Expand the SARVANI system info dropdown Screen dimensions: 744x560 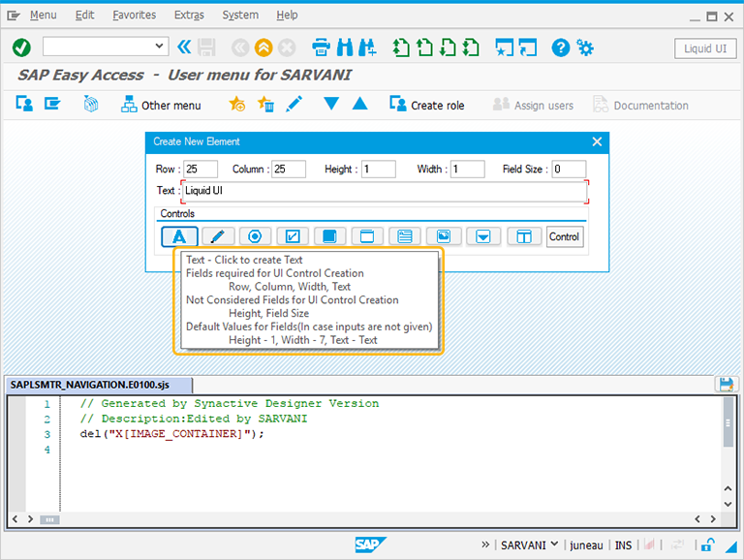coord(554,544)
